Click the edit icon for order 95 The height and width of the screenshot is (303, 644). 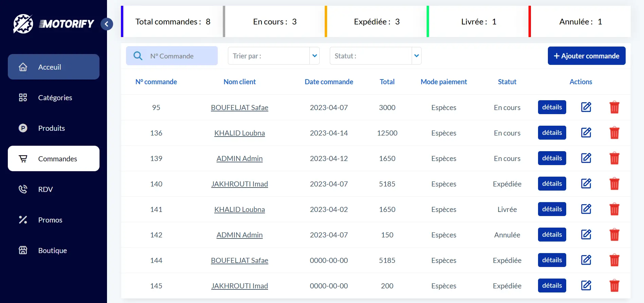pyautogui.click(x=586, y=107)
